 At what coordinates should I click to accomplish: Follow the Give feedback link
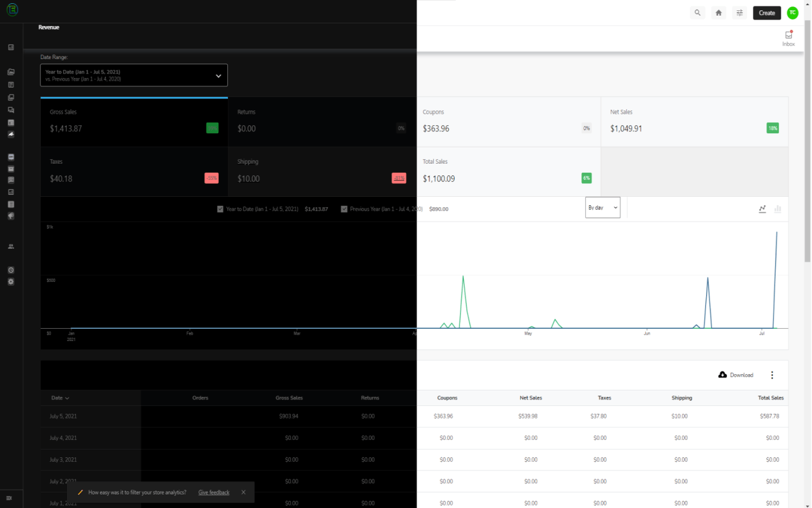pyautogui.click(x=214, y=492)
